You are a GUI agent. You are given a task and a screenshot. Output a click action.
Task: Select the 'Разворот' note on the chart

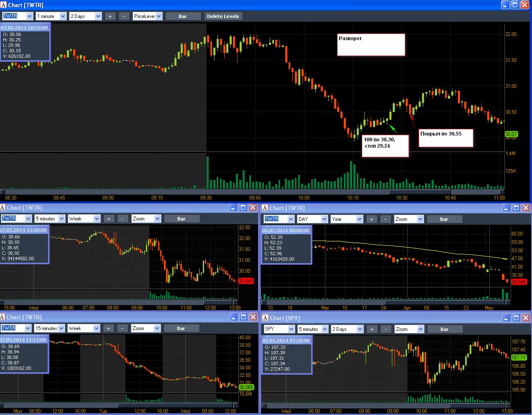coord(371,45)
